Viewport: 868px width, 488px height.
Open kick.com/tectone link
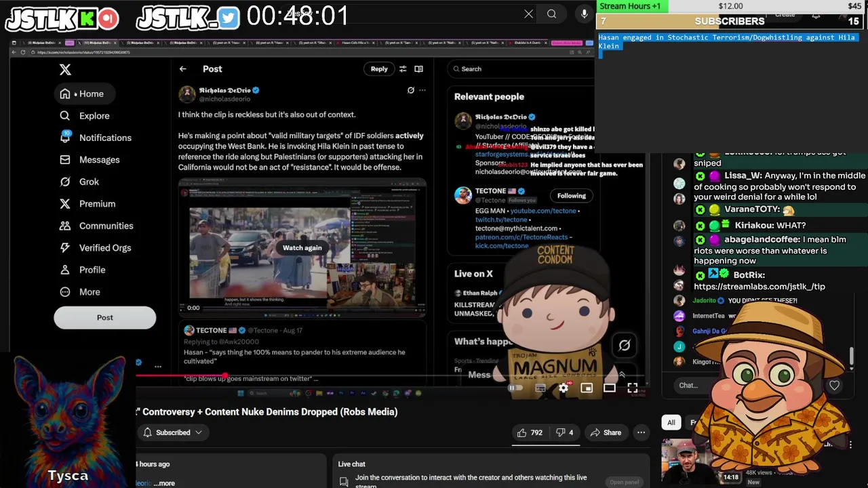502,246
